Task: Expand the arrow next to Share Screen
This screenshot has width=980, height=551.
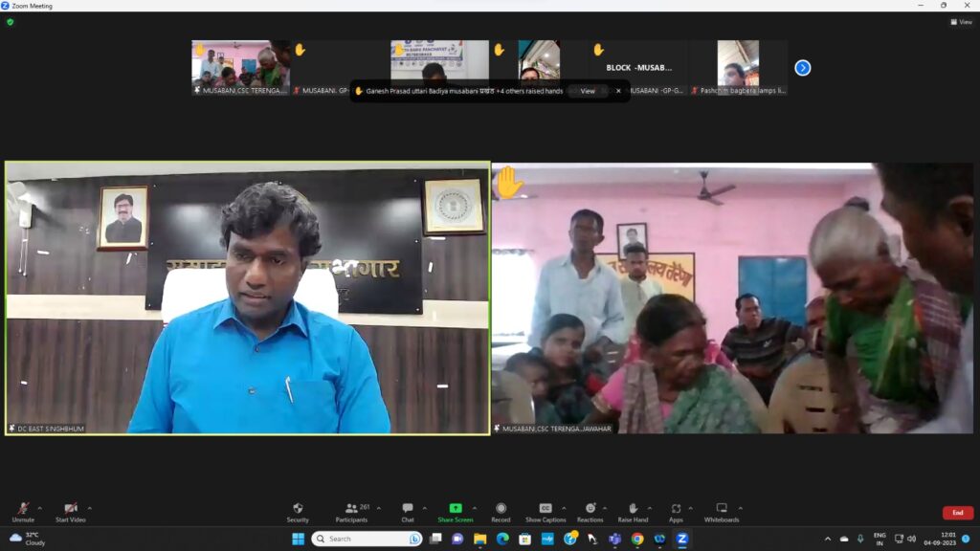Action: 475,508
